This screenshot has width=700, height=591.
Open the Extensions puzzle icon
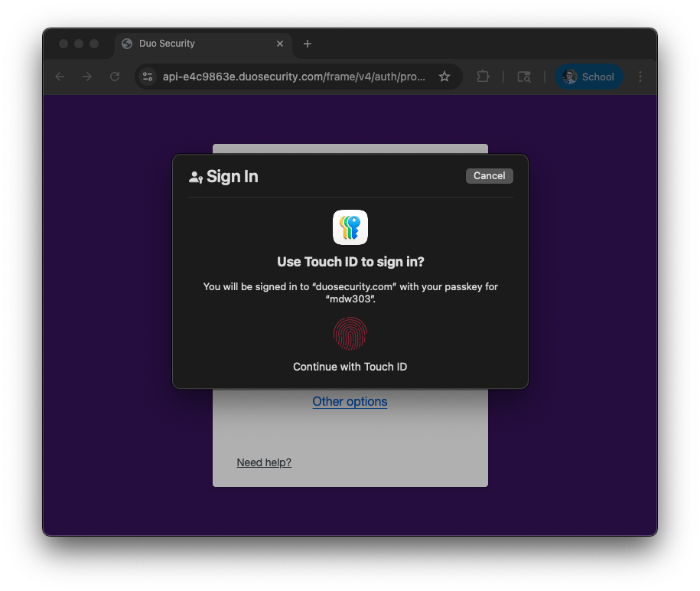[x=483, y=77]
